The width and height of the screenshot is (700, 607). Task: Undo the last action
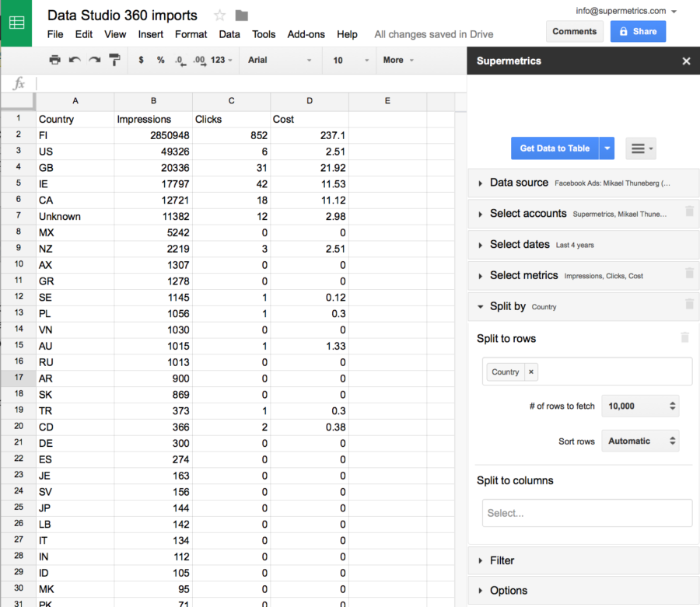point(75,60)
